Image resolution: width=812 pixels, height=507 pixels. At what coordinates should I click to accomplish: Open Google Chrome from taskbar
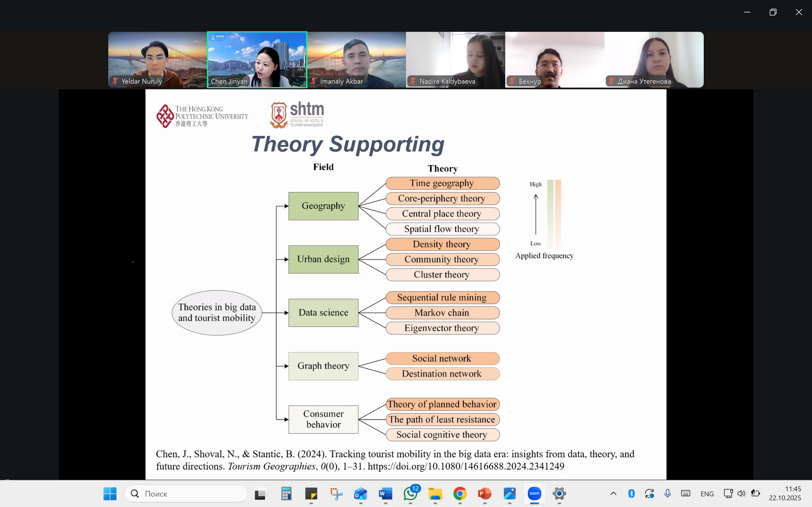pos(460,493)
